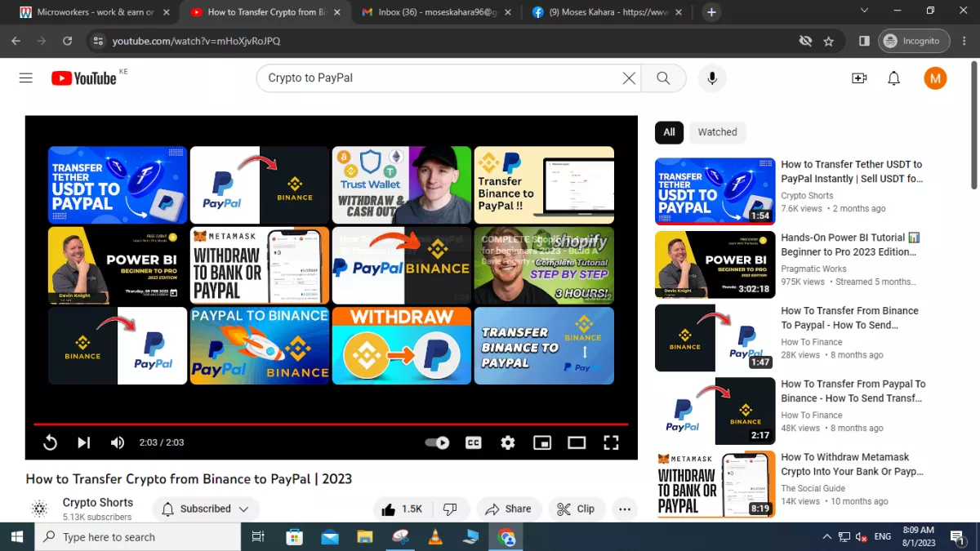Image resolution: width=980 pixels, height=551 pixels.
Task: Like the video with 1.5K likes
Action: (x=402, y=509)
